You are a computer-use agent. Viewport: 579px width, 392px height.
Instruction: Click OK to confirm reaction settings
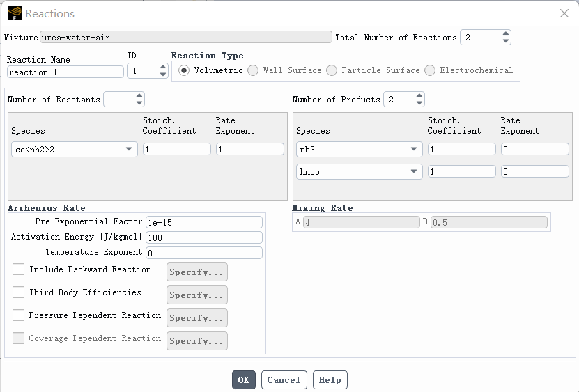coord(243,380)
